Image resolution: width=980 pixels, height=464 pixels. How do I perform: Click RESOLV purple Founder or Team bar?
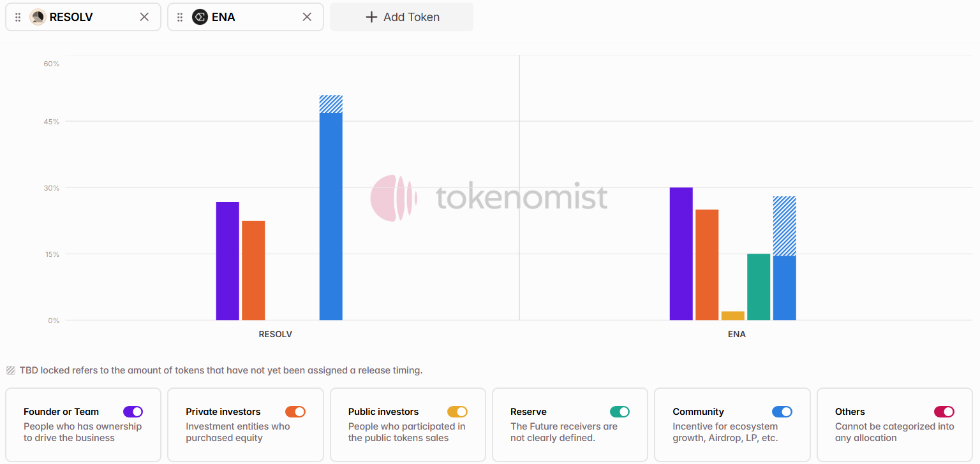coord(228,261)
